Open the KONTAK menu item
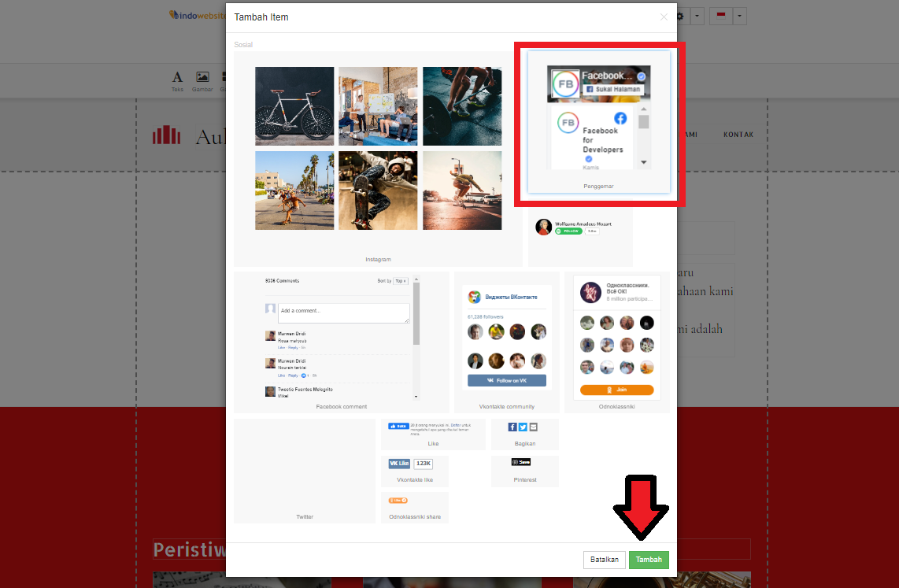 (738, 135)
